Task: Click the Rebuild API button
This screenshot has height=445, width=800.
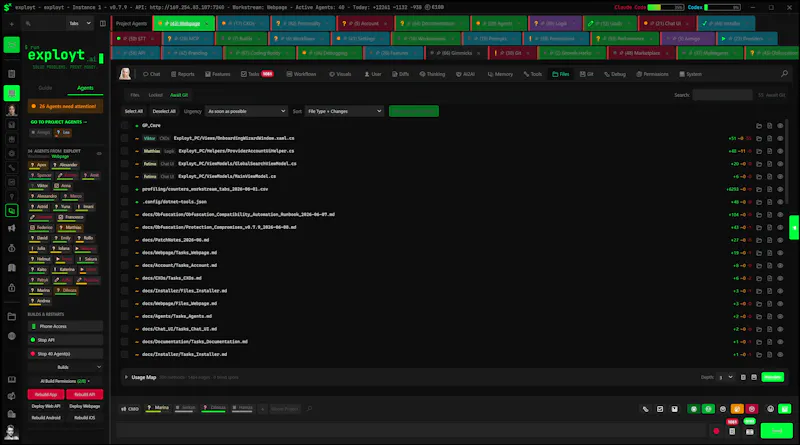Action: 85,394
